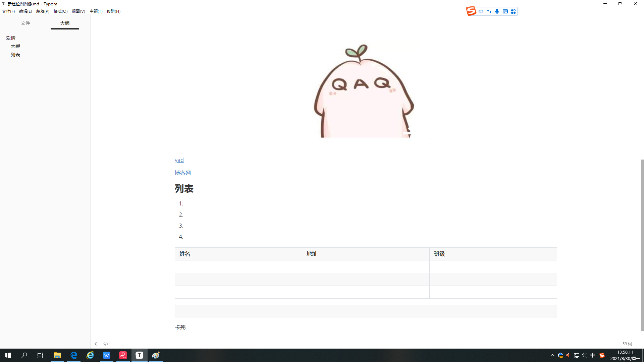Open Sogou soft keyboard icon
644x362 pixels.
505,11
